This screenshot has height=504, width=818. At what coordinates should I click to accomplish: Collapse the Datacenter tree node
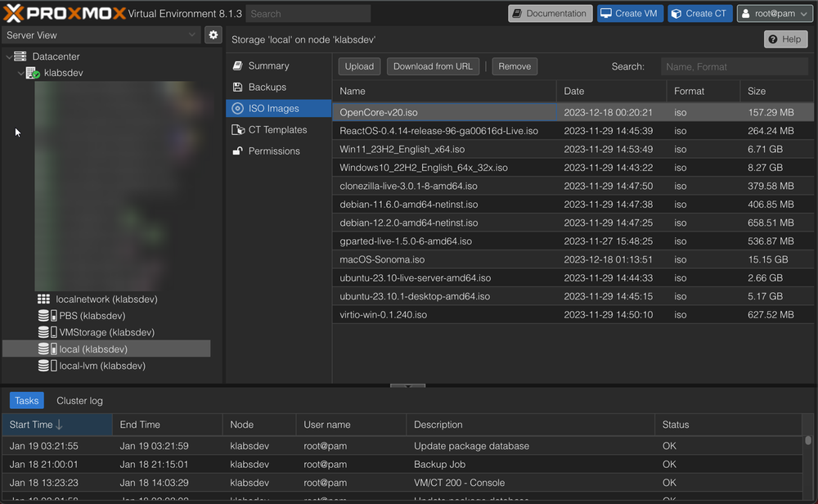10,56
